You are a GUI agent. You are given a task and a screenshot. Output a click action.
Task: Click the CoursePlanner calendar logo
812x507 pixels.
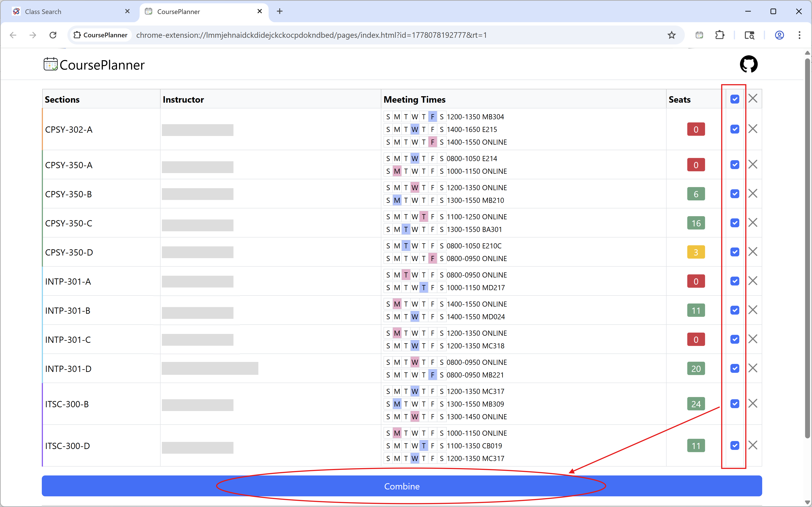pyautogui.click(x=51, y=64)
